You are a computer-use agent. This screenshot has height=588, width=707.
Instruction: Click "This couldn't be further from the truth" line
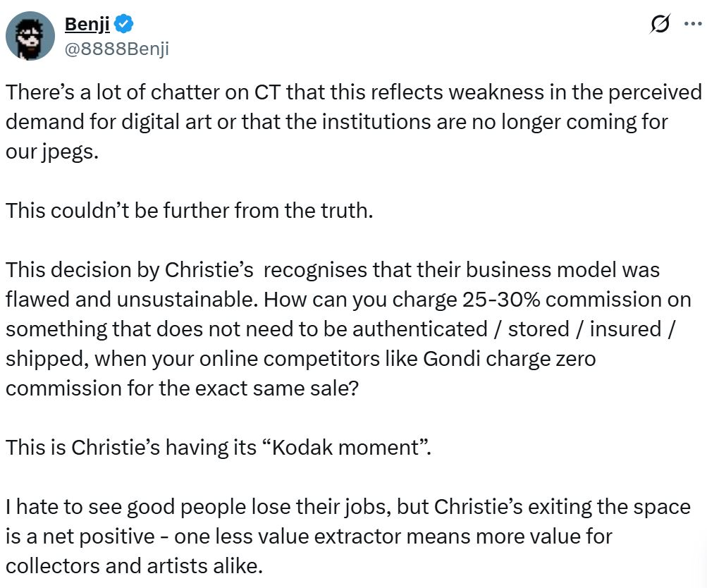coord(189,210)
